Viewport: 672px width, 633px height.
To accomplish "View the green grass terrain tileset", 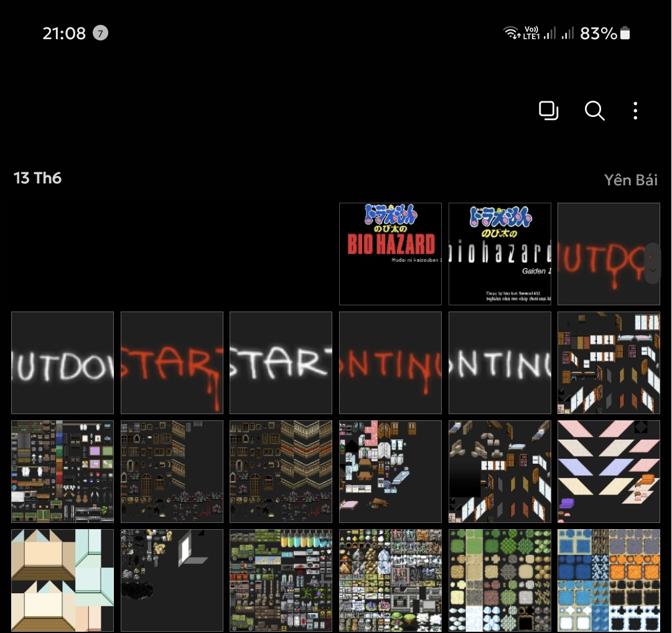I will tap(500, 580).
